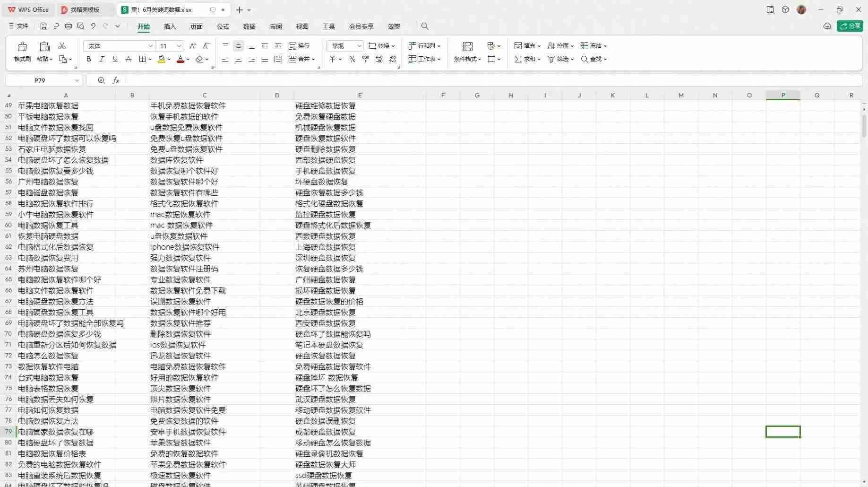Click the Save icon in quick toolbar

(44, 26)
